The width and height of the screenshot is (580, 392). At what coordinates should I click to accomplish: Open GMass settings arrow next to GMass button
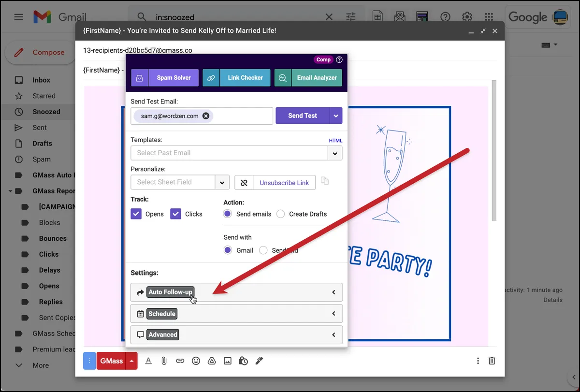pos(131,361)
